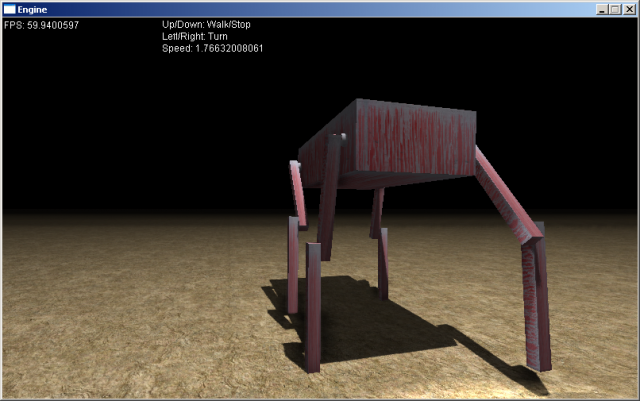640x401 pixels.
Task: Click the Engine title text
Action: (x=33, y=9)
